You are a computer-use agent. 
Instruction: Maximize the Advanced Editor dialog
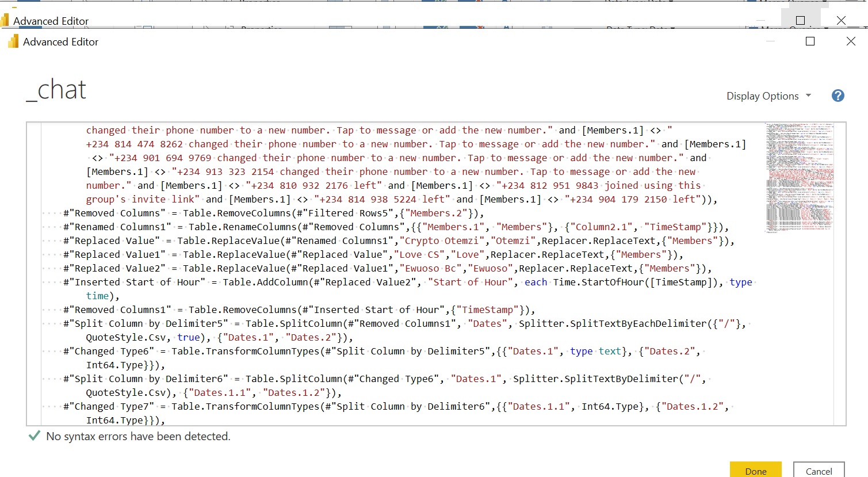810,41
